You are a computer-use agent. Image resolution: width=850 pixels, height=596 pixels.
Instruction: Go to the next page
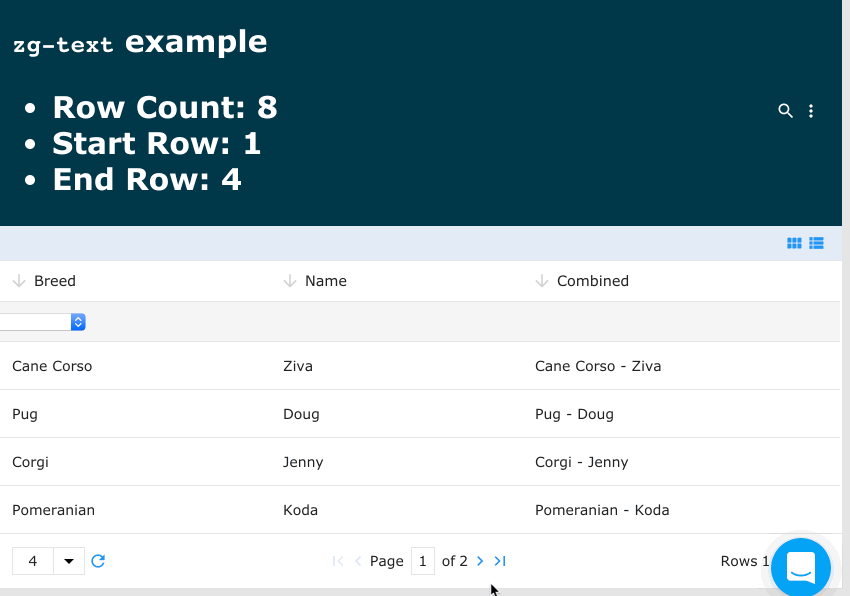(479, 561)
